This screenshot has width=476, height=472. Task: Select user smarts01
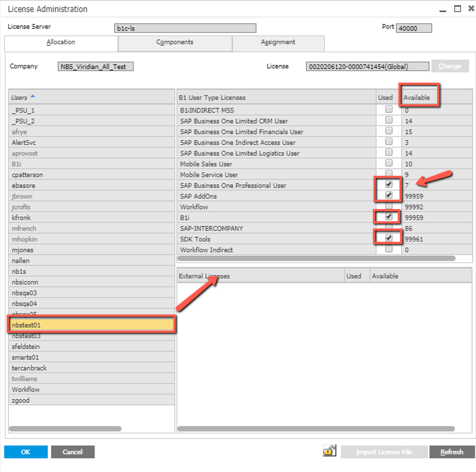[x=91, y=357]
